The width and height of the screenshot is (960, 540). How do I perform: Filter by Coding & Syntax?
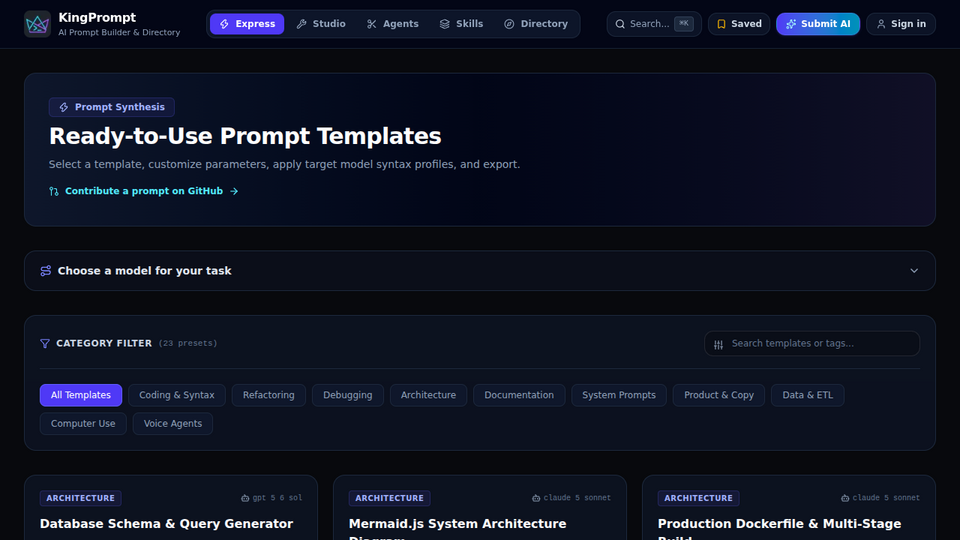[x=177, y=395]
